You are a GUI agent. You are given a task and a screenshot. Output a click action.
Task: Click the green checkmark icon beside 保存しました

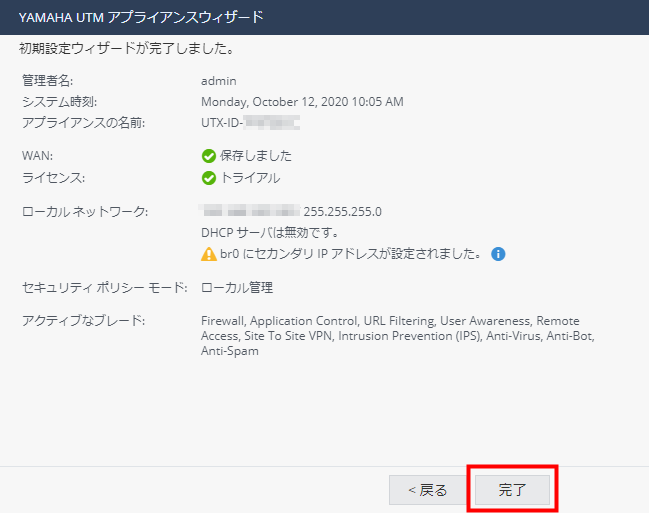(209, 156)
